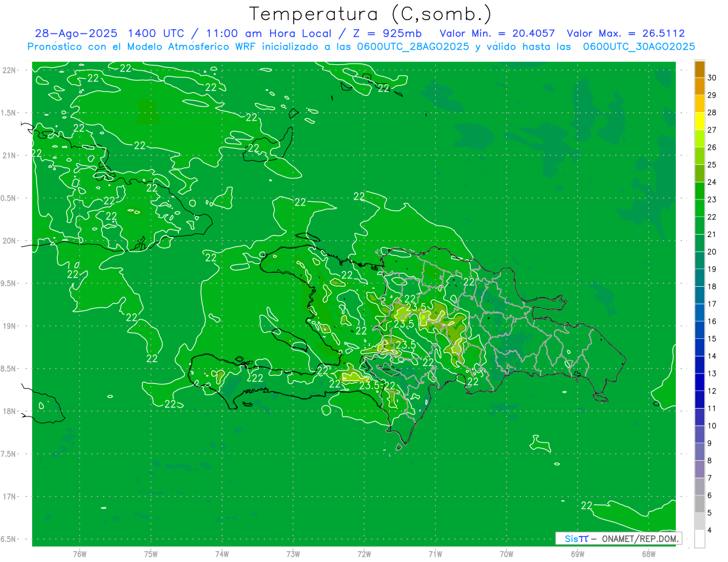Select the "Z = 925mb" level text

(x=388, y=33)
